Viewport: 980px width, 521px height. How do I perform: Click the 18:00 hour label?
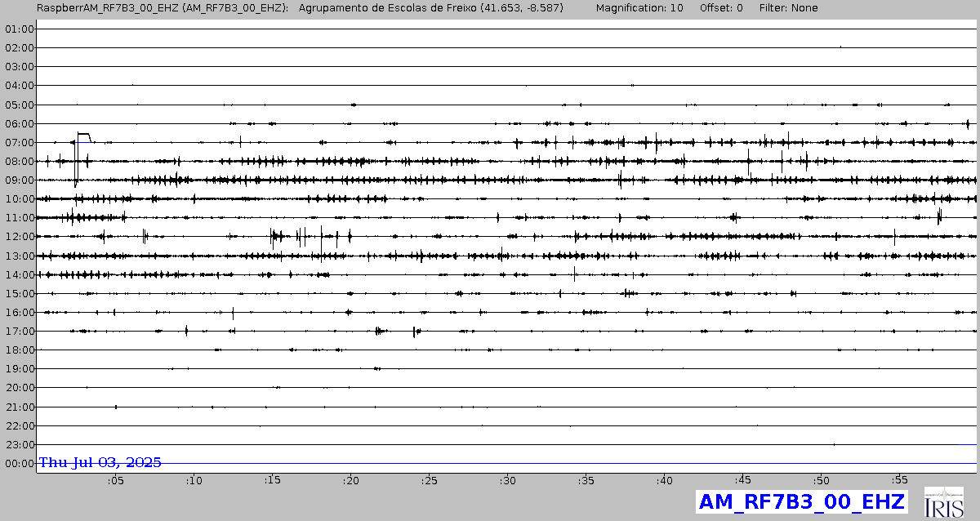pyautogui.click(x=20, y=350)
